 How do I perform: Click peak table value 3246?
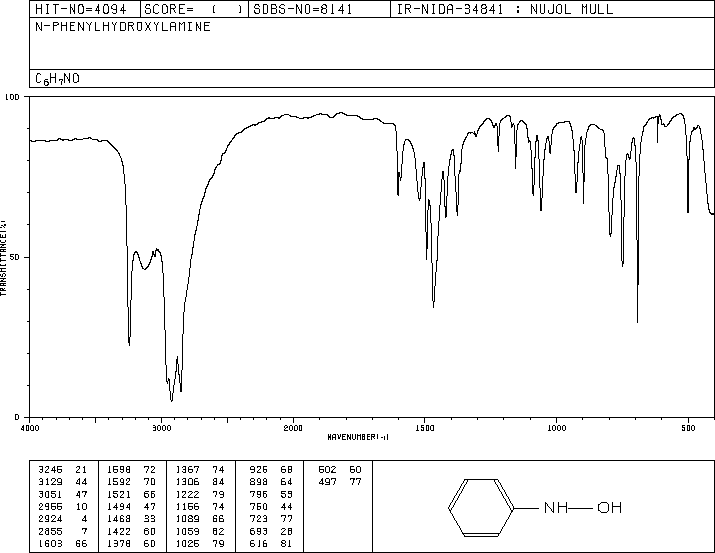click(x=50, y=470)
